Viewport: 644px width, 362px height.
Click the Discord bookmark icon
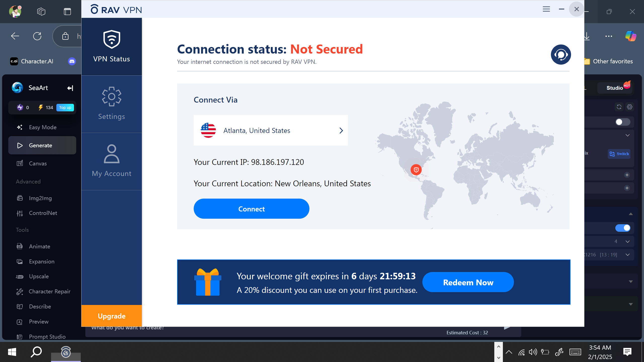[72, 61]
